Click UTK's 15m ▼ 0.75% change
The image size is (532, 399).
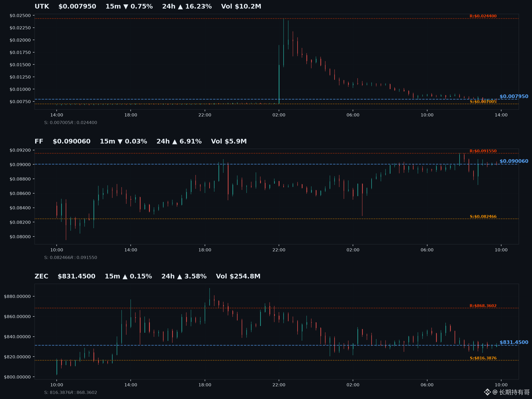point(129,6)
